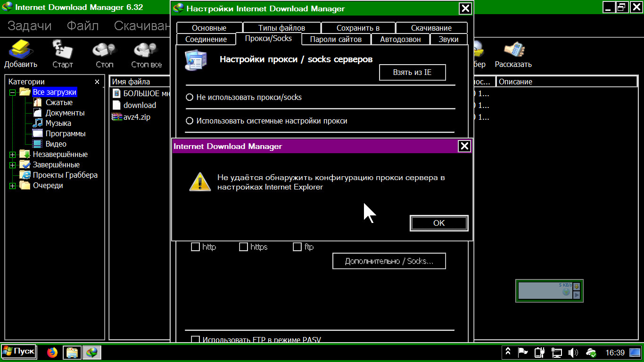
Task: Switch to the Сохранить в tab
Action: [x=358, y=28]
